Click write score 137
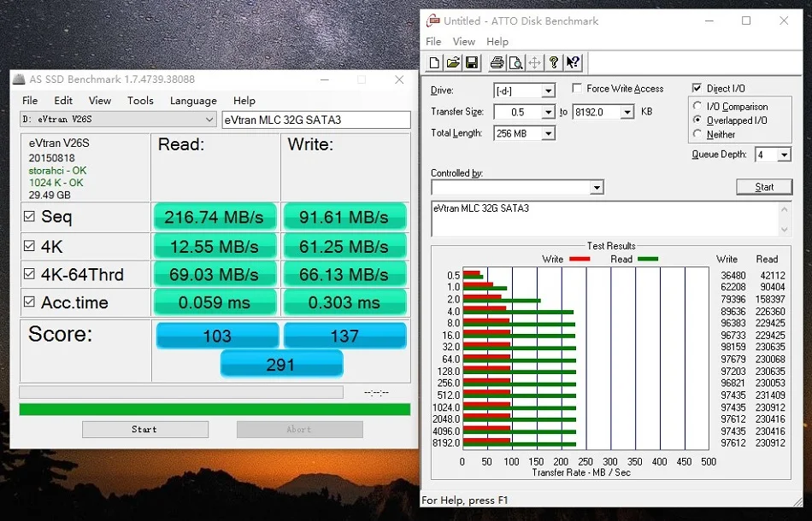This screenshot has width=812, height=521. [345, 336]
